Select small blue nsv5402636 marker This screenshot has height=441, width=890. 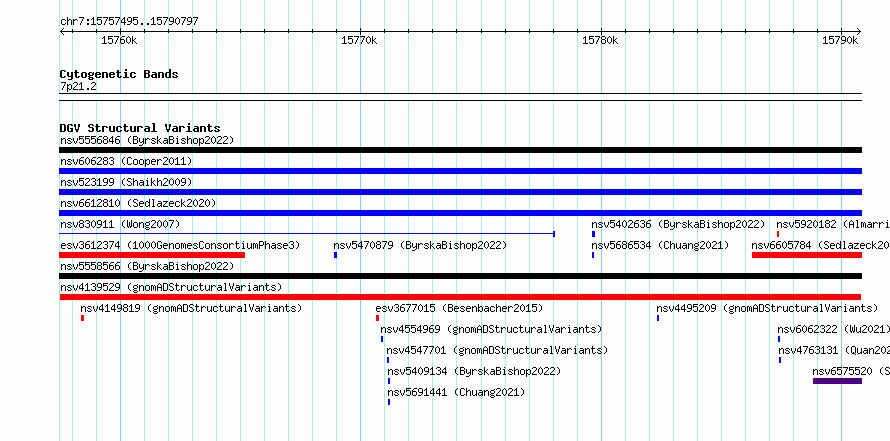click(593, 234)
